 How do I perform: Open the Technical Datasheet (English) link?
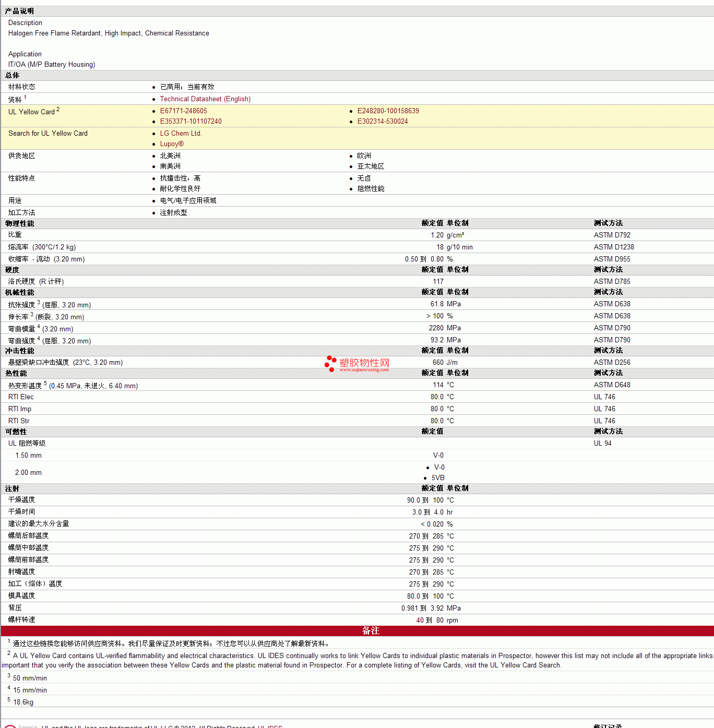point(205,99)
